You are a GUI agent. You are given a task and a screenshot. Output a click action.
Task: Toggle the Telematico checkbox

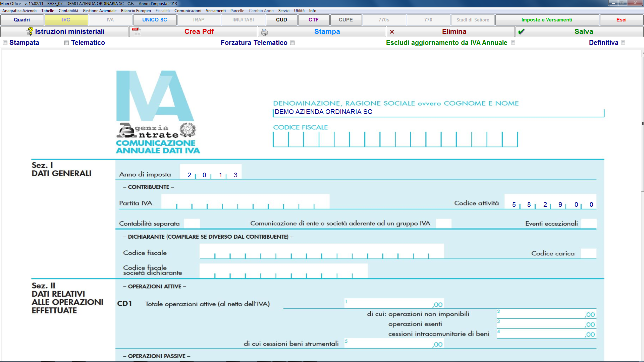(x=66, y=43)
